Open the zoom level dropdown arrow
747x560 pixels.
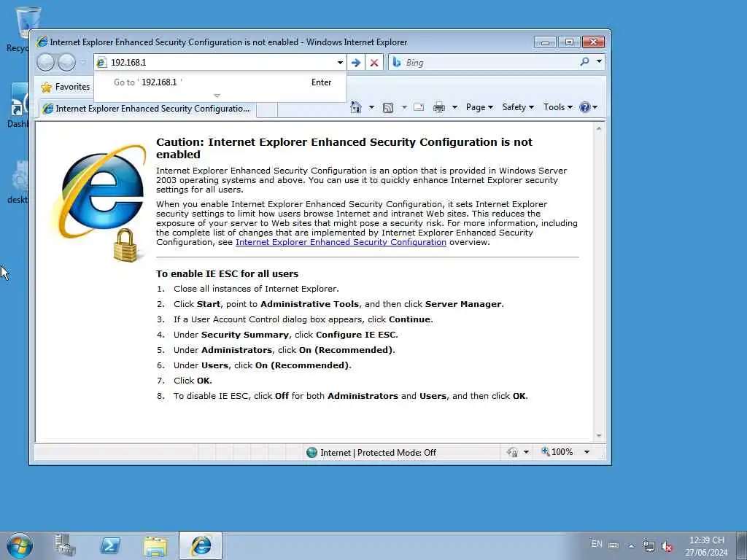pos(587,452)
